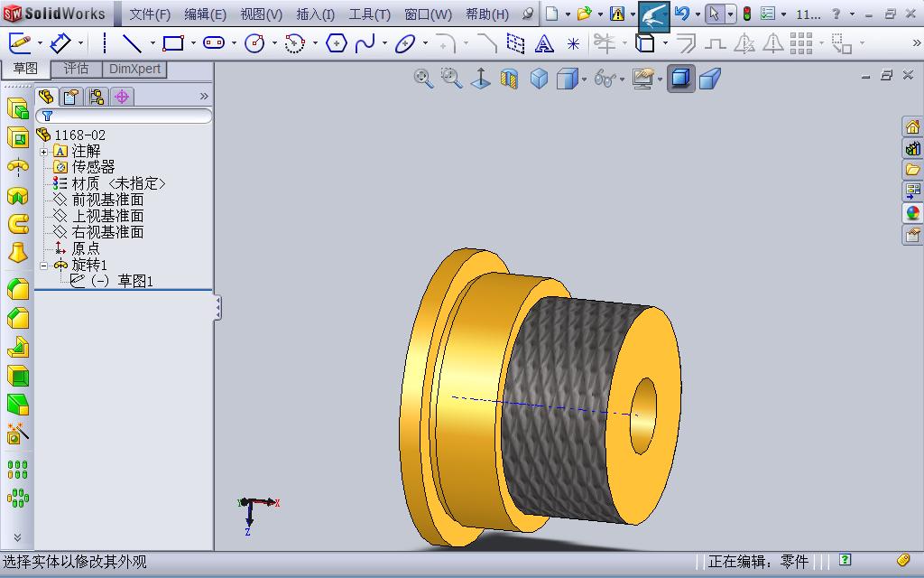Screen dimensions: 924x578
Task: Open the 文件(F) menu
Action: click(150, 14)
